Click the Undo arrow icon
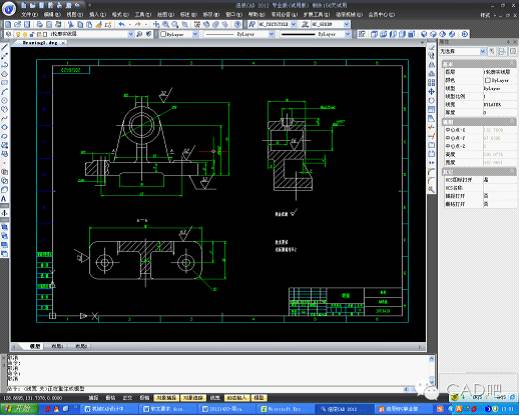This screenshot has height=416, width=520. click(x=122, y=24)
